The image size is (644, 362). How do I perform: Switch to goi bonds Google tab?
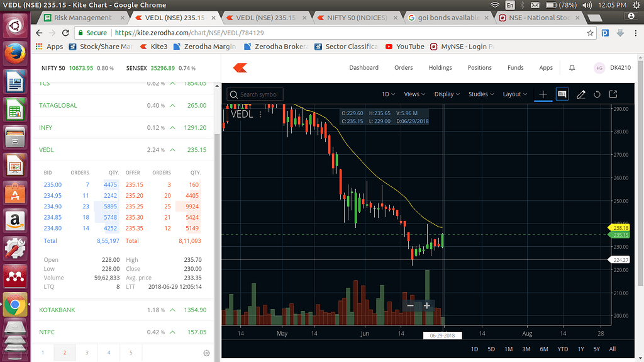[448, 18]
